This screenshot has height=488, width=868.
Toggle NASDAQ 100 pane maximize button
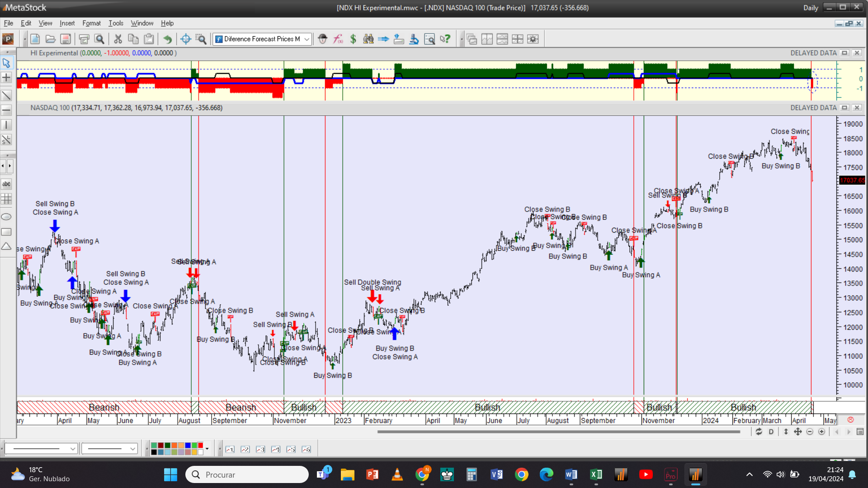click(844, 108)
